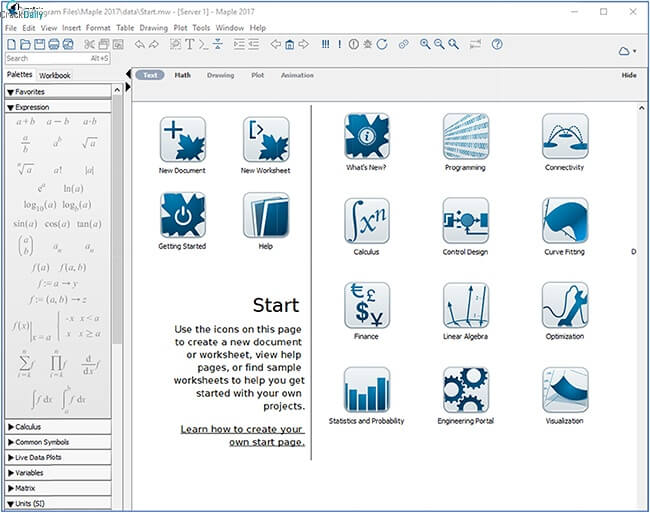The image size is (650, 513).
Task: Click the Undo arrow in toolbar
Action: click(139, 44)
